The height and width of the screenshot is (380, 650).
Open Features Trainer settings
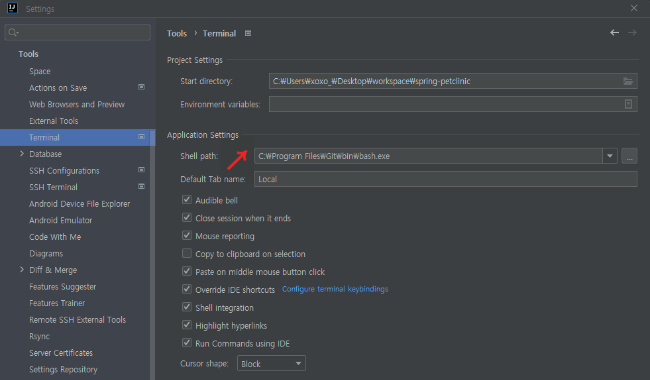point(57,303)
